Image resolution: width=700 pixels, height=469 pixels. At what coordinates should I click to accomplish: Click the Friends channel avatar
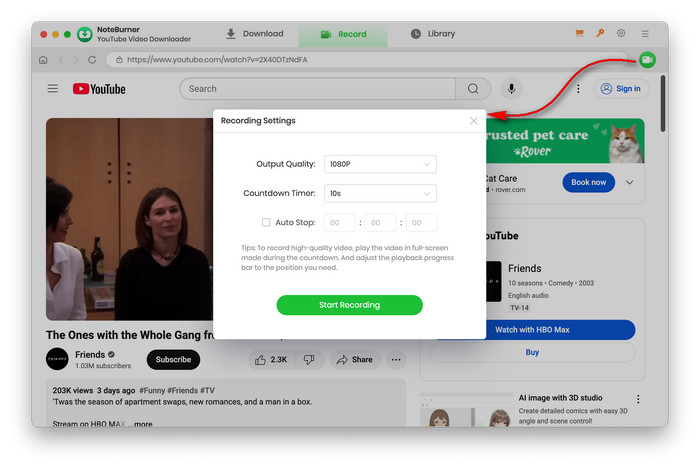coord(57,359)
